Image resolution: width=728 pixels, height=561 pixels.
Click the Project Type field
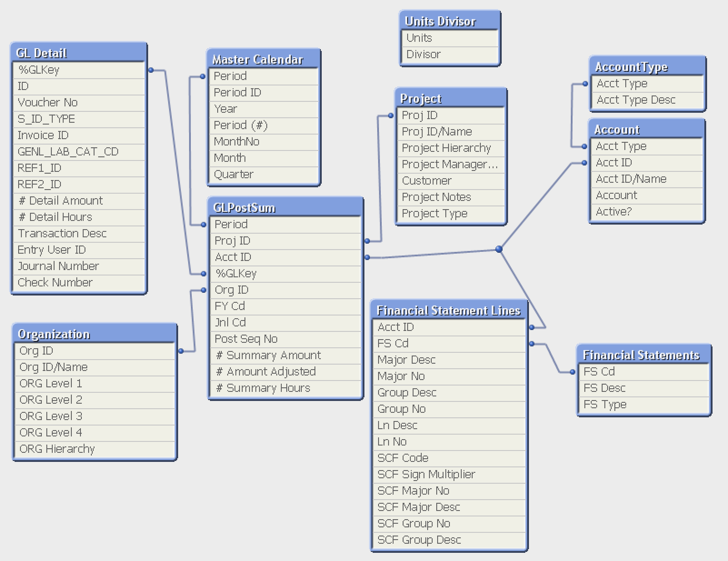click(451, 214)
